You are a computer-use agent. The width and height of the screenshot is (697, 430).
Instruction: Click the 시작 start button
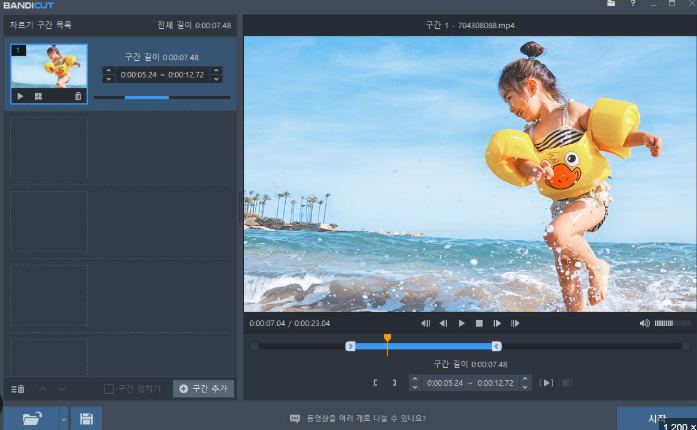(657, 418)
